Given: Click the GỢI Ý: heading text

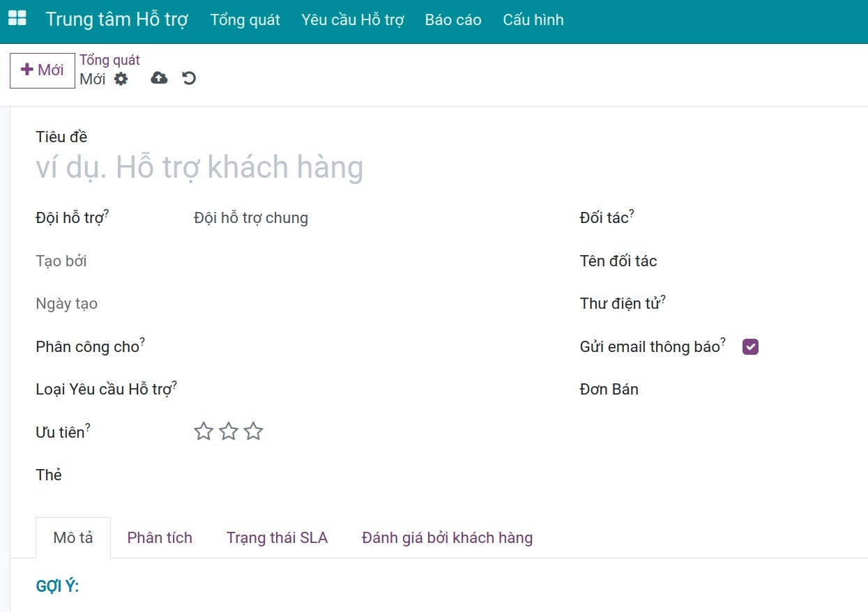Looking at the screenshot, I should (57, 586).
